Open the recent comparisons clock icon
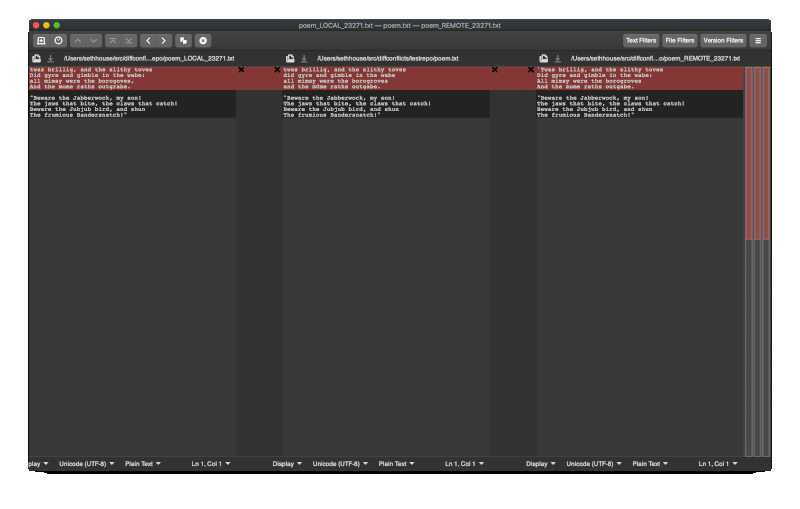Screen dimensions: 800x509 point(59,41)
